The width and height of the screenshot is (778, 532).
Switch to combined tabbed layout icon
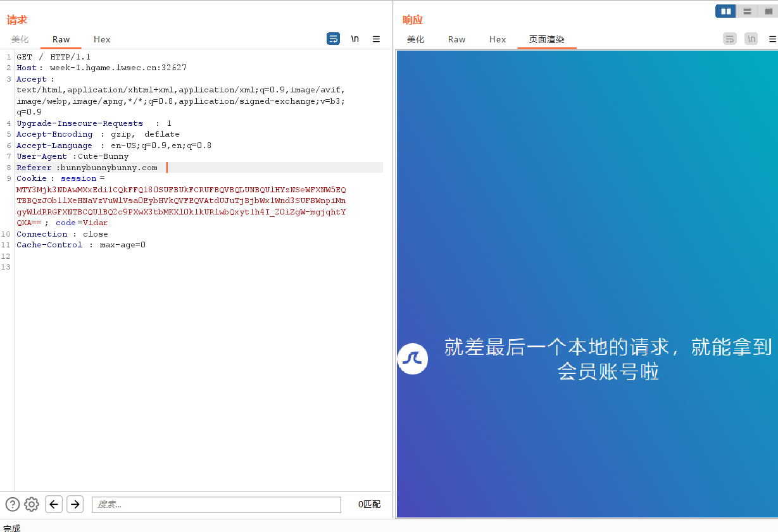coord(769,11)
